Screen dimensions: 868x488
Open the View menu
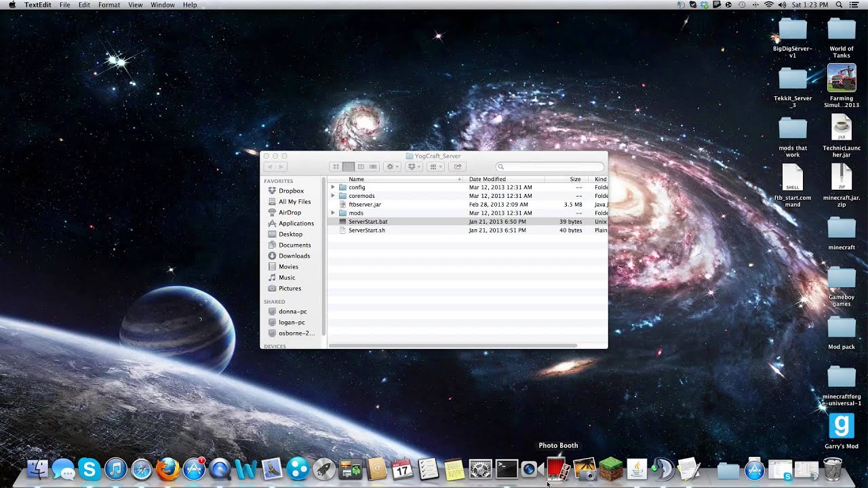(x=136, y=5)
